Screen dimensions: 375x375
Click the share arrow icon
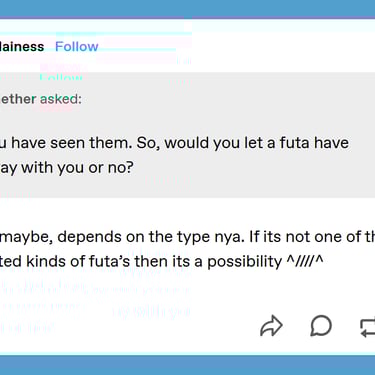pyautogui.click(x=271, y=326)
